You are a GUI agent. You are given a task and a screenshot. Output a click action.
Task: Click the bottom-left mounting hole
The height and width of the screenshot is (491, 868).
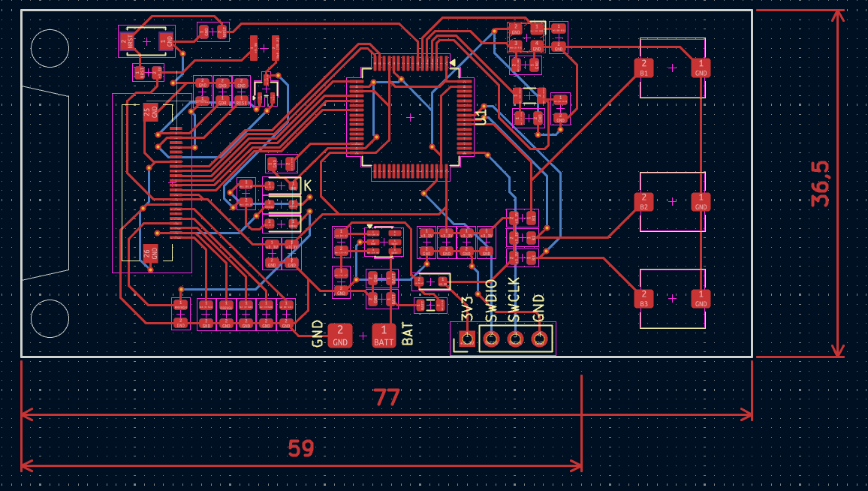(x=50, y=318)
